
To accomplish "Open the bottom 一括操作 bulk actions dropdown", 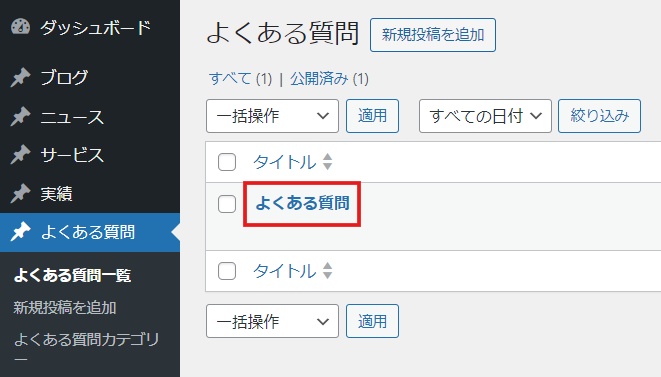I will pos(272,321).
